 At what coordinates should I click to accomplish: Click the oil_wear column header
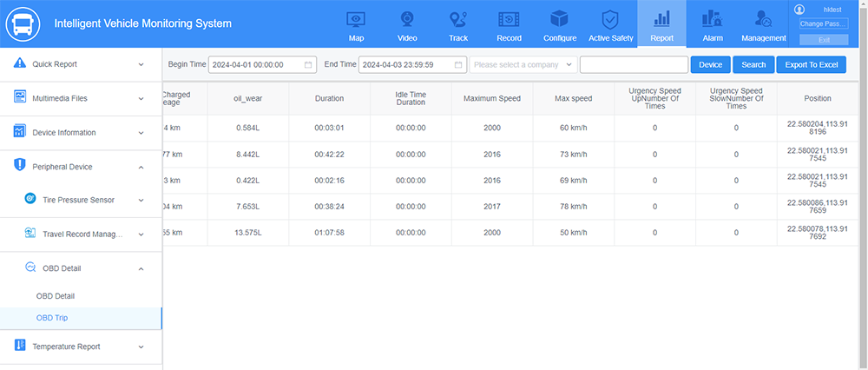point(248,99)
